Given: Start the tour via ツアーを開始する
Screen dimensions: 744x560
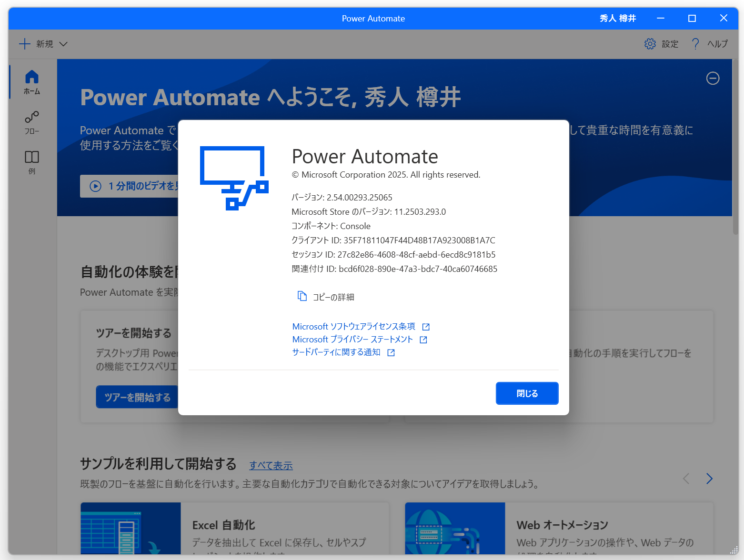Looking at the screenshot, I should coord(137,397).
